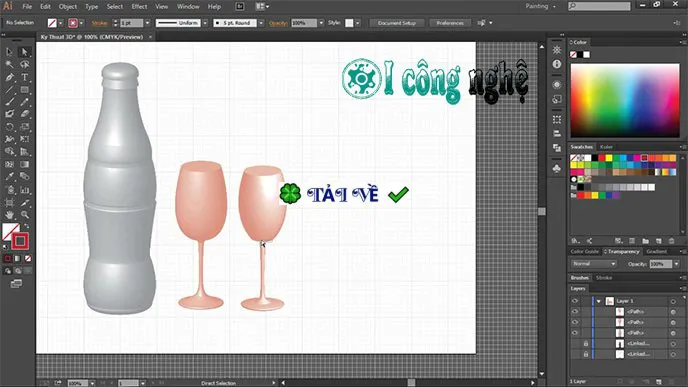Click None swatch in Color panel
Image resolution: width=688 pixels, height=387 pixels.
[573, 54]
